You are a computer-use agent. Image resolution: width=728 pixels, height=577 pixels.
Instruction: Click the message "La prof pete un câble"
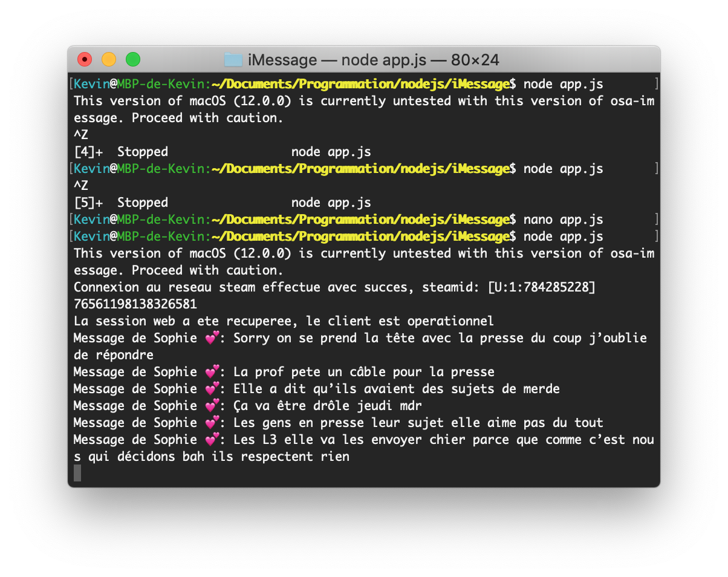pos(364,372)
